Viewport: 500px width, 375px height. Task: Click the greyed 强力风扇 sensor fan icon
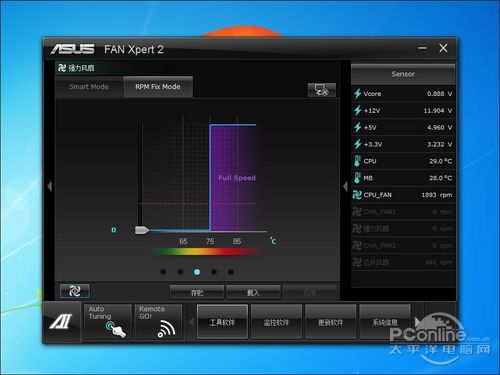[357, 229]
